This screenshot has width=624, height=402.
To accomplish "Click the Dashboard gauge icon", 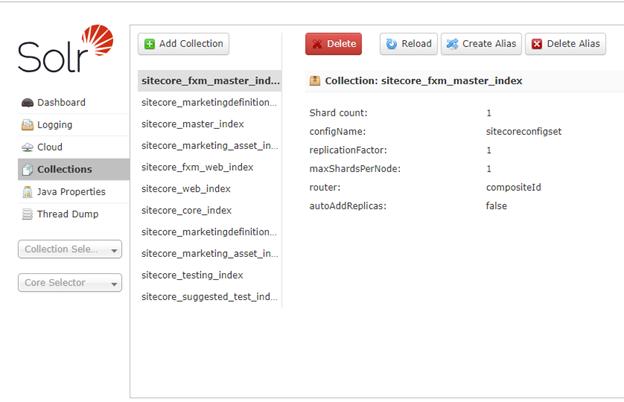I will point(27,103).
